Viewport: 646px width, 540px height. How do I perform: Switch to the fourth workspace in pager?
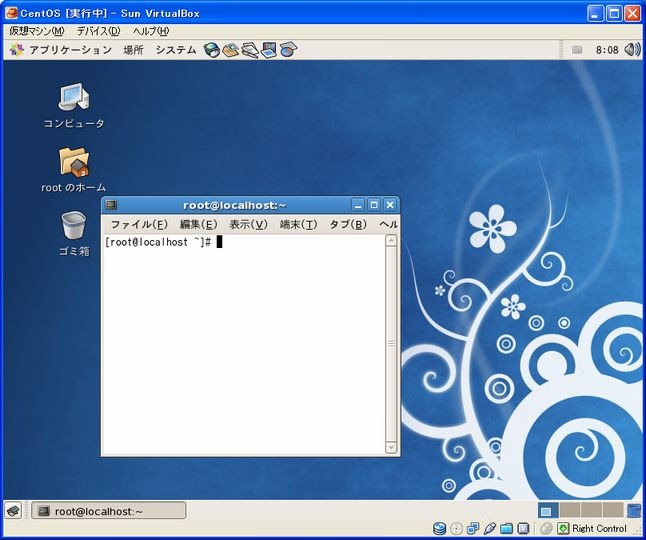pyautogui.click(x=613, y=510)
